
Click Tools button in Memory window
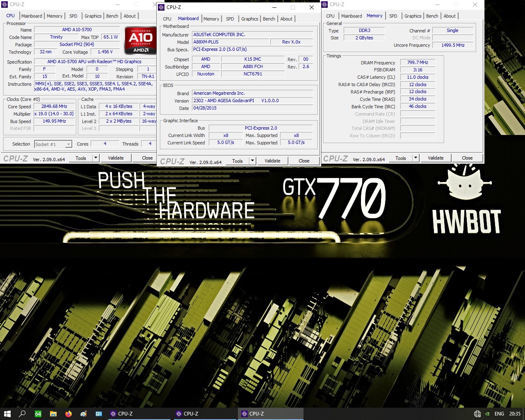[x=401, y=158]
